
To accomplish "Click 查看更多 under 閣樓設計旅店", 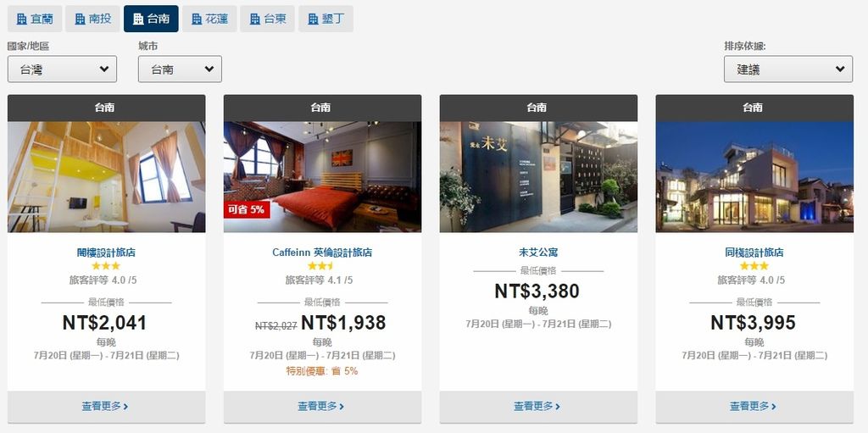I will click(105, 407).
